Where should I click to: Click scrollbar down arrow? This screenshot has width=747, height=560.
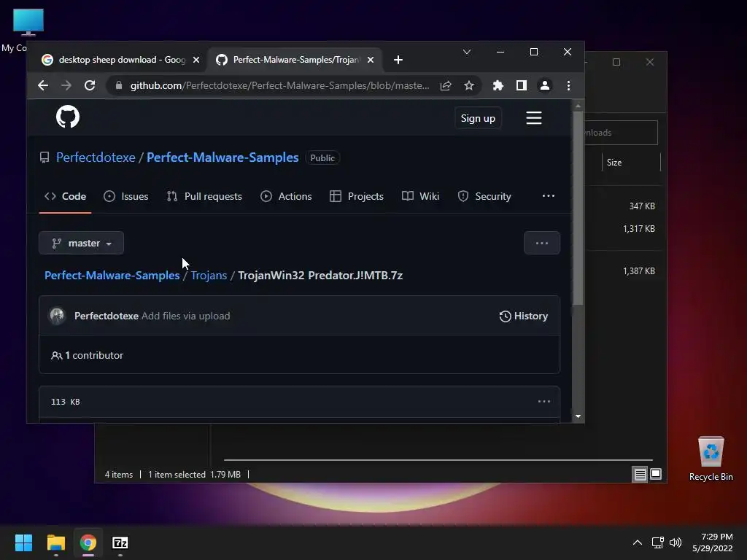tap(578, 416)
